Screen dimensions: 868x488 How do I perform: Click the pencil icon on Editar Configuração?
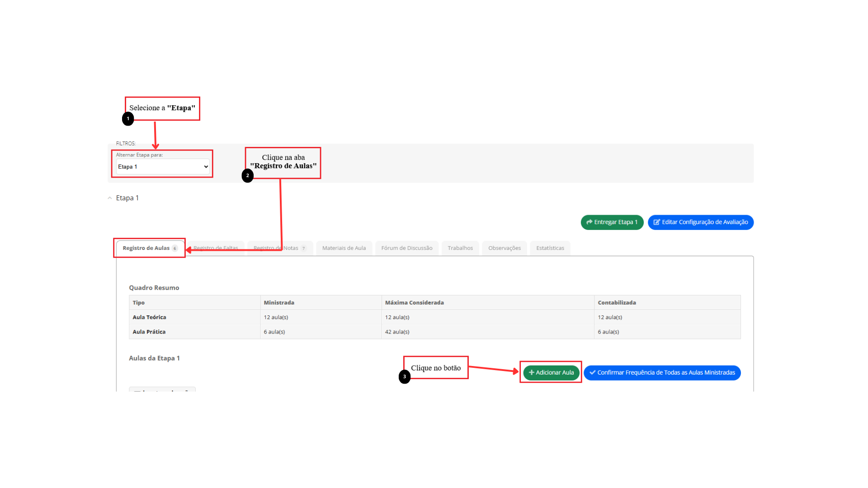656,222
